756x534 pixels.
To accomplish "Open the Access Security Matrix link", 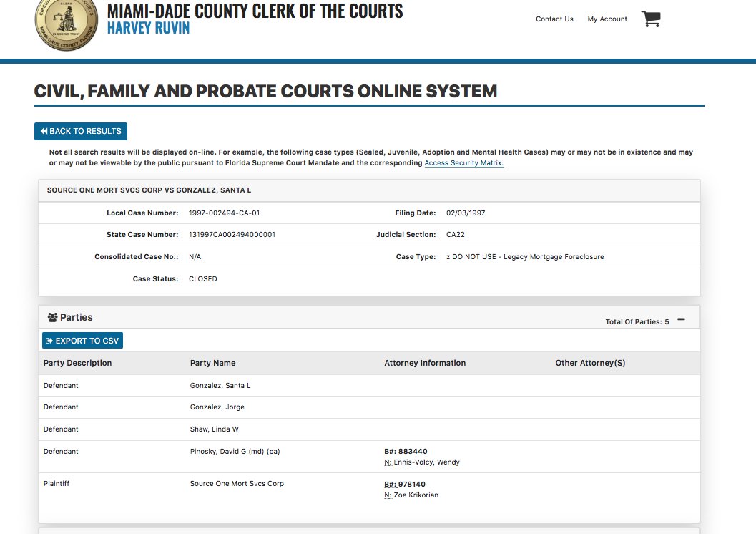I will point(463,163).
